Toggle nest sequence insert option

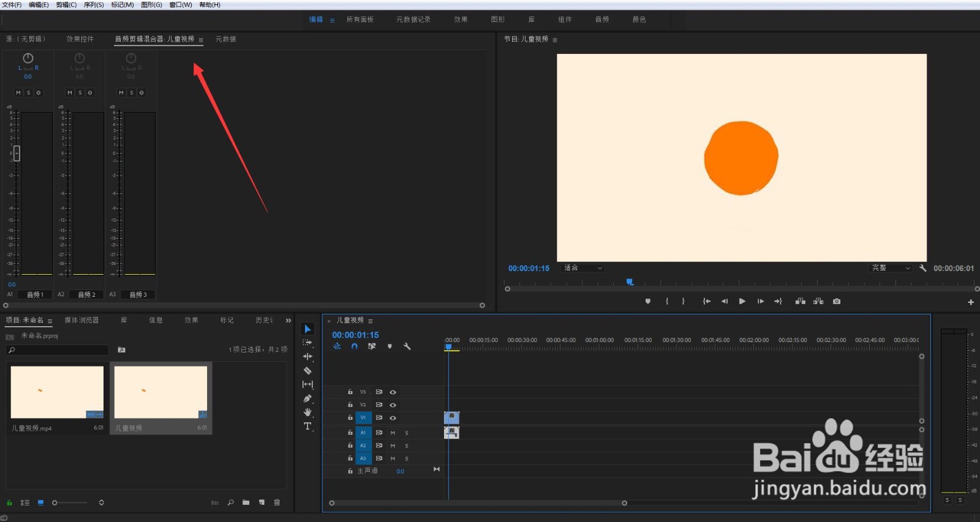[x=337, y=346]
